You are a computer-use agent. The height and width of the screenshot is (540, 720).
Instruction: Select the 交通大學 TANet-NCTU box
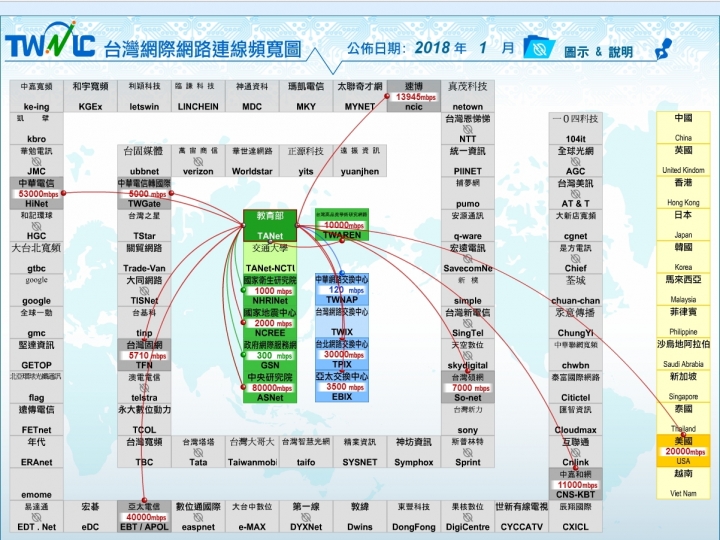(270, 258)
